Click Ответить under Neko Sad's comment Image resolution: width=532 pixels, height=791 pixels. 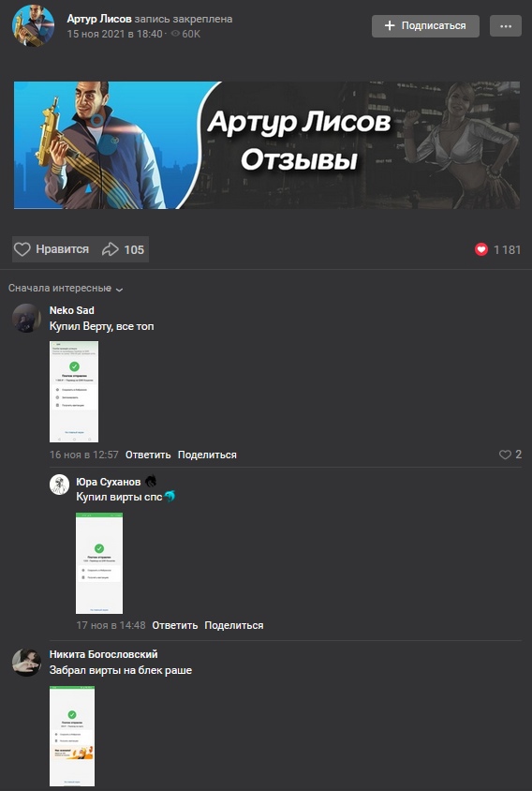[x=148, y=455]
